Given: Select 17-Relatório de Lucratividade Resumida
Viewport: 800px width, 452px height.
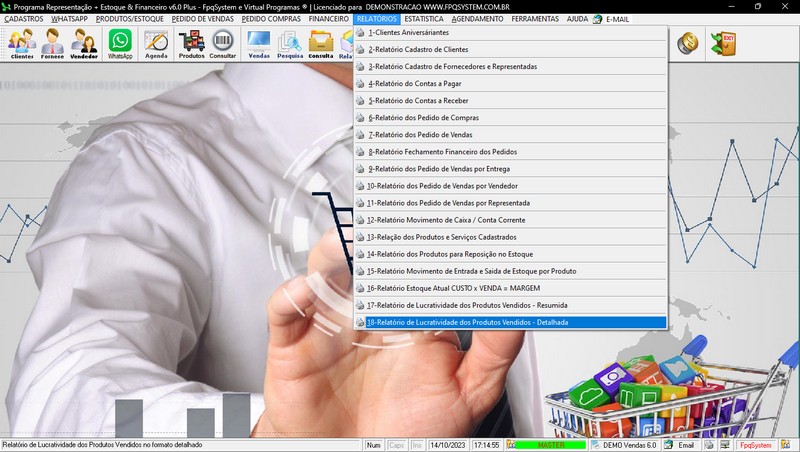Looking at the screenshot, I should point(510,306).
